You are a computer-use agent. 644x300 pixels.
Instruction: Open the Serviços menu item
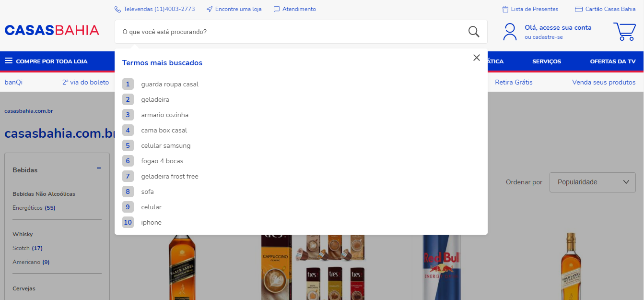(547, 61)
